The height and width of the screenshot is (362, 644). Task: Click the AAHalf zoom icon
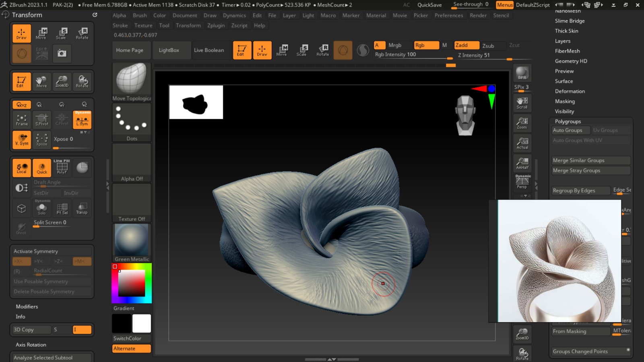(x=522, y=163)
